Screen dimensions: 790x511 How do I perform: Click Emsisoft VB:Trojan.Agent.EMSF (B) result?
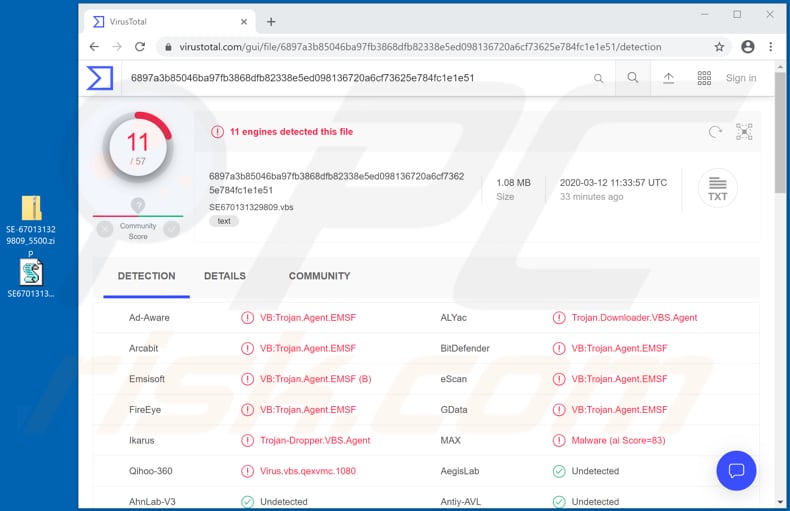pos(315,379)
